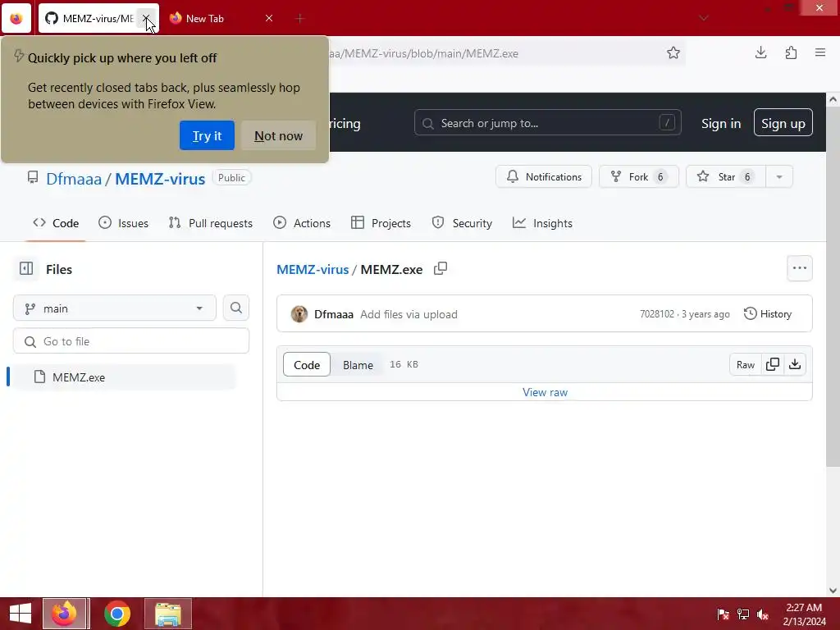Image resolution: width=840 pixels, height=630 pixels.
Task: Open Firefox extensions menu
Action: (791, 52)
